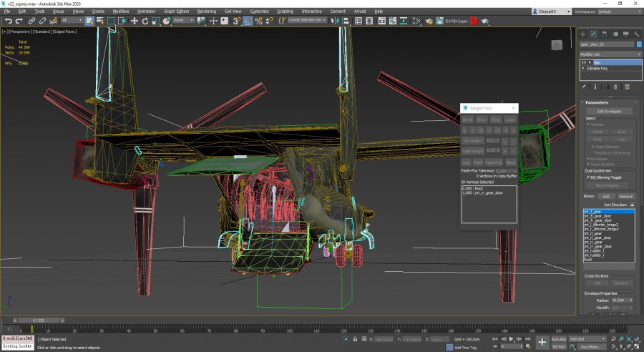Open the Utilities wrench panel icon
The height and width of the screenshot is (352, 644).
637,34
